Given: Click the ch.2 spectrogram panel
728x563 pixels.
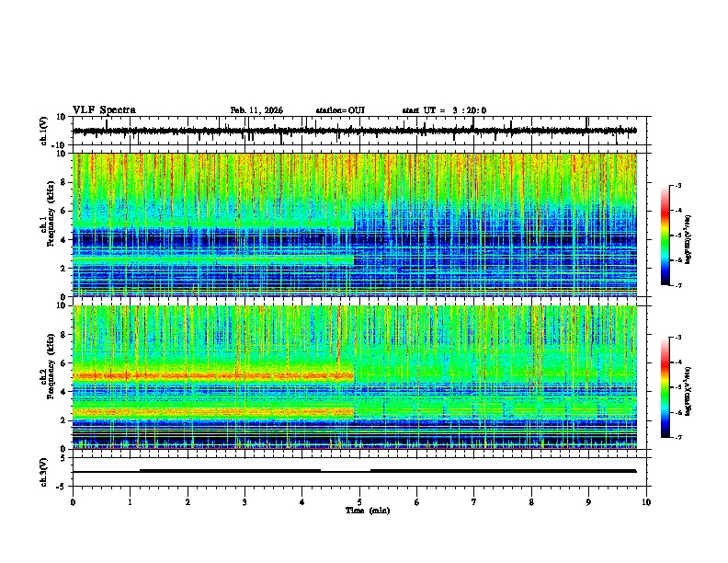Looking at the screenshot, I should [355, 377].
